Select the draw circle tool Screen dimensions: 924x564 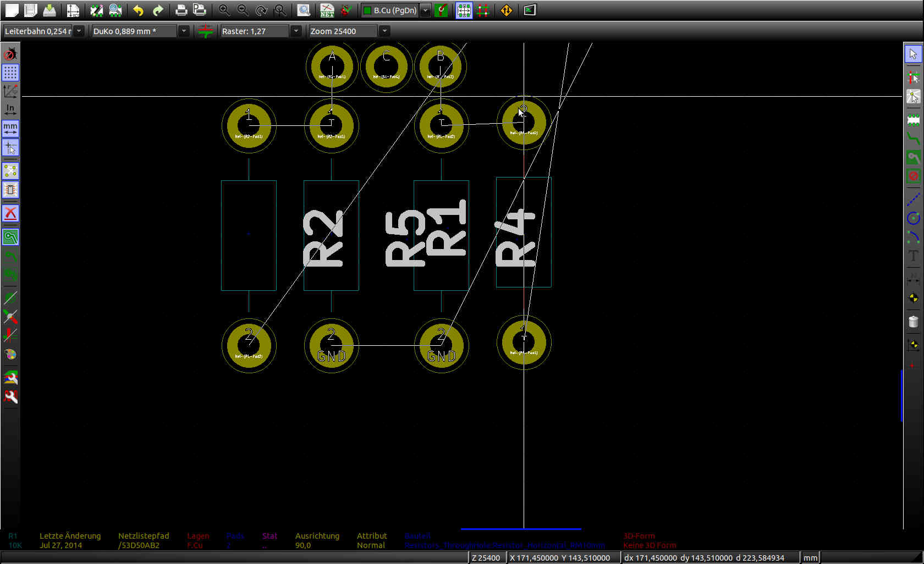913,218
